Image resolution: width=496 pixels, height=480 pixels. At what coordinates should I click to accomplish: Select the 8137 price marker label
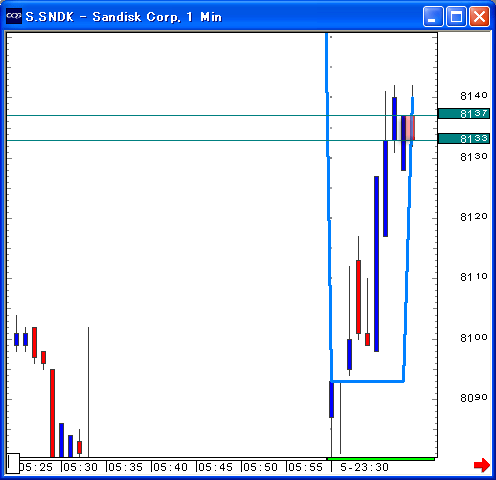point(464,114)
